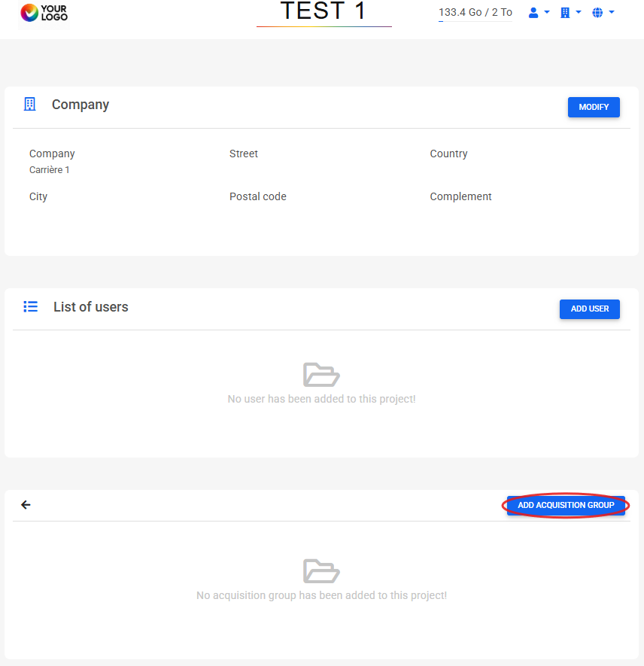The image size is (644, 666).
Task: Click the empty folder icon in acquisition groups
Action: (321, 570)
